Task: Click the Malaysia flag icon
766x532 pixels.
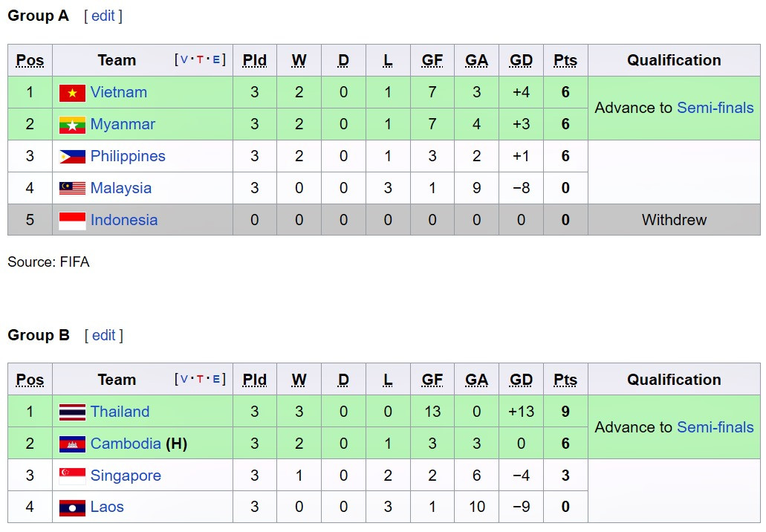Action: pos(72,189)
